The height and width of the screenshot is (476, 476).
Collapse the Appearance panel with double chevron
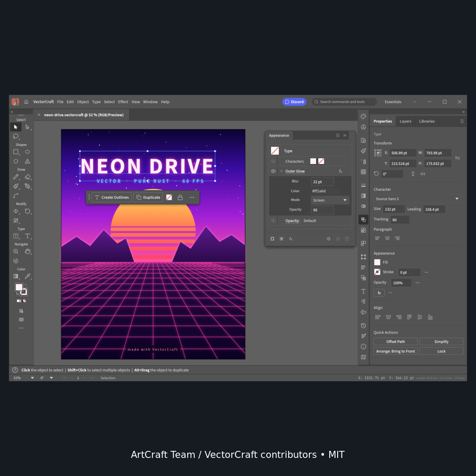[345, 135]
